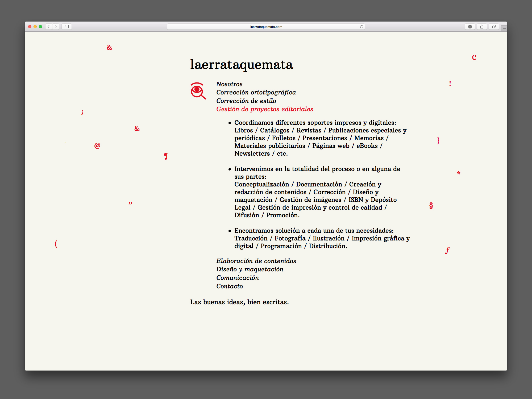Click the laerrataquemata site title

[x=242, y=65]
